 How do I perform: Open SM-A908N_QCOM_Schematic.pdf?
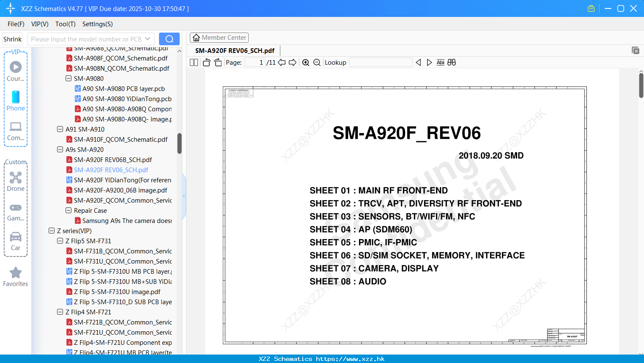coord(121,68)
